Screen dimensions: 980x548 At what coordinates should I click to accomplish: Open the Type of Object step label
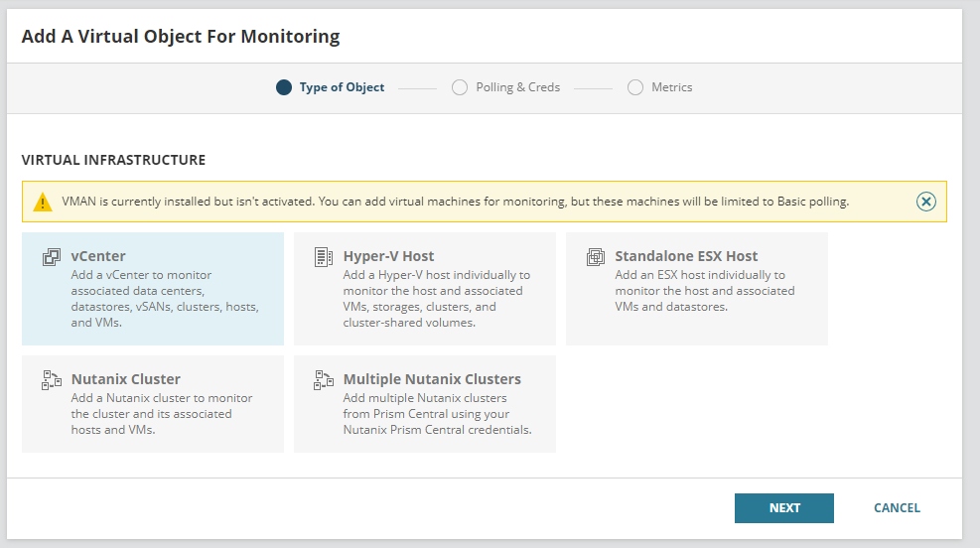point(342,87)
